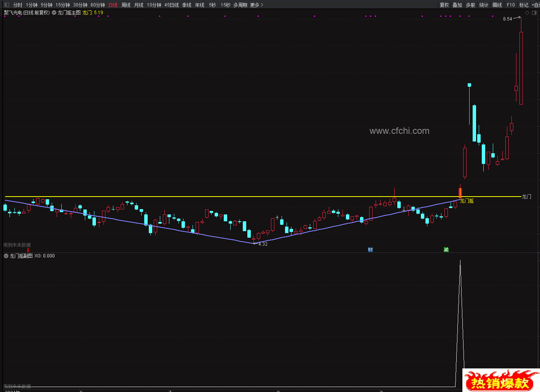Click the 龙门 line label at right

click(x=526, y=197)
